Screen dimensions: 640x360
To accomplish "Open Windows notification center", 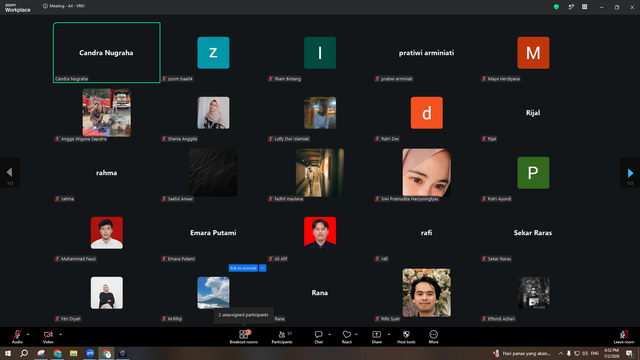I will (x=629, y=353).
